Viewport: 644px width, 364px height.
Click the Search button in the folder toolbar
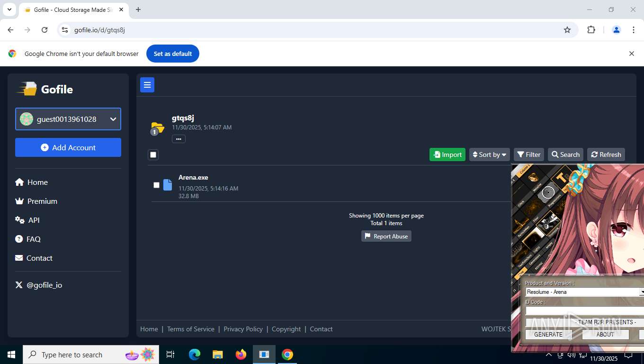tap(565, 155)
